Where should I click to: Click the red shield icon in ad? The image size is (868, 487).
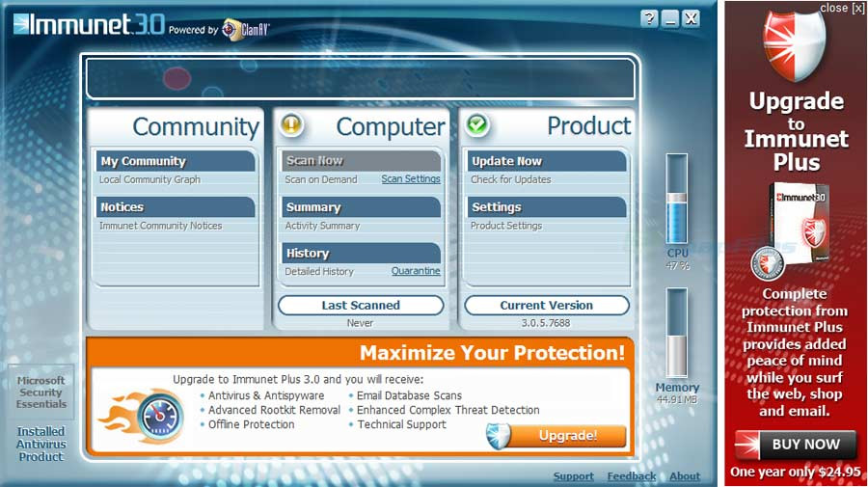click(x=795, y=45)
